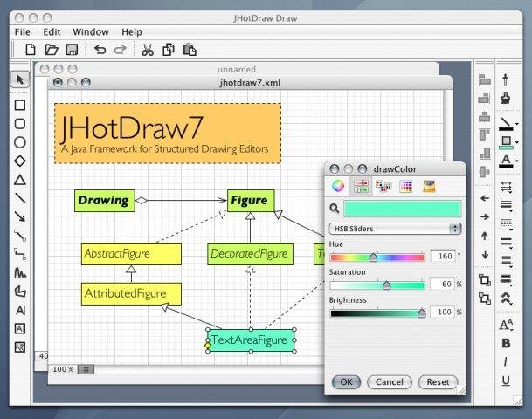The height and width of the screenshot is (419, 532).
Task: Open the Help menu
Action: pos(132,32)
